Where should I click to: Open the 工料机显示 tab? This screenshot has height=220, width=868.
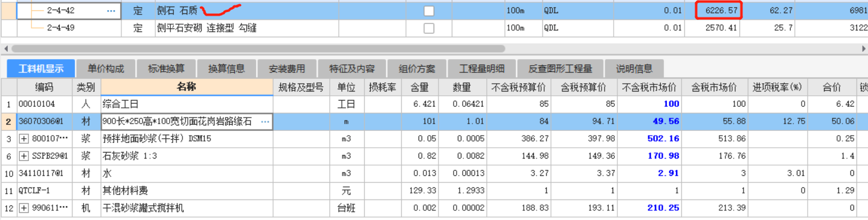point(40,68)
